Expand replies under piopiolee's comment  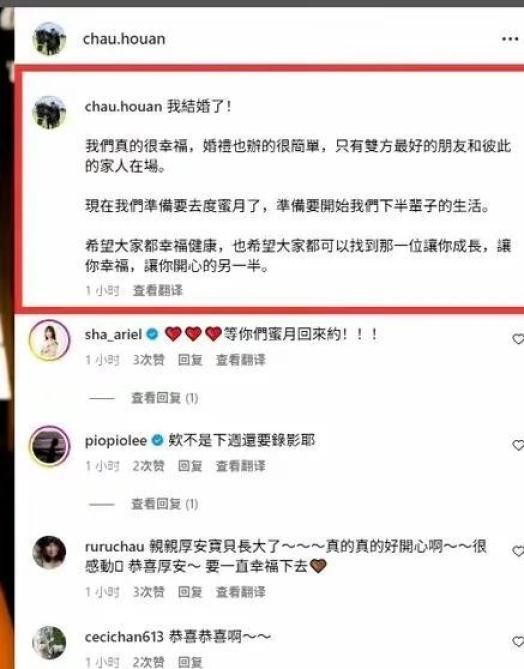point(164,504)
